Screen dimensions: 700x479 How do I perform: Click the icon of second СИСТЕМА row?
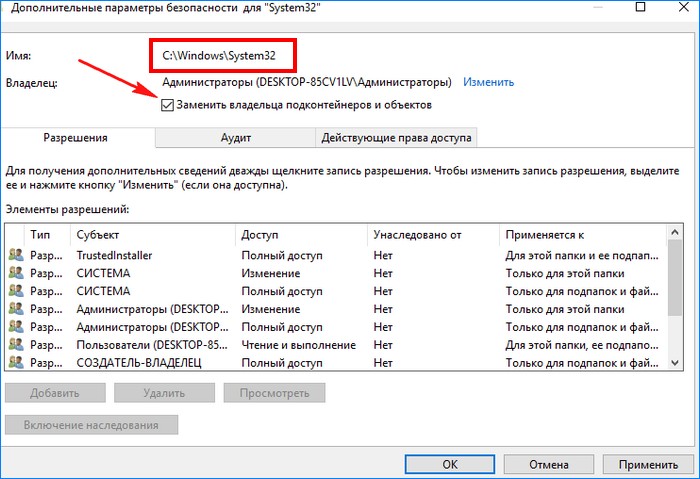[x=15, y=291]
